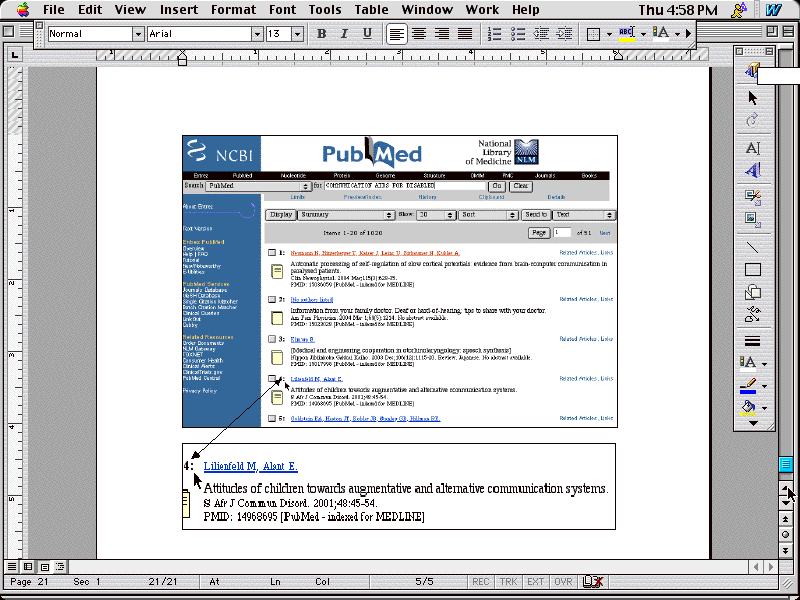Activate the Free Rotate tool
The image size is (800, 600).
coord(753,120)
